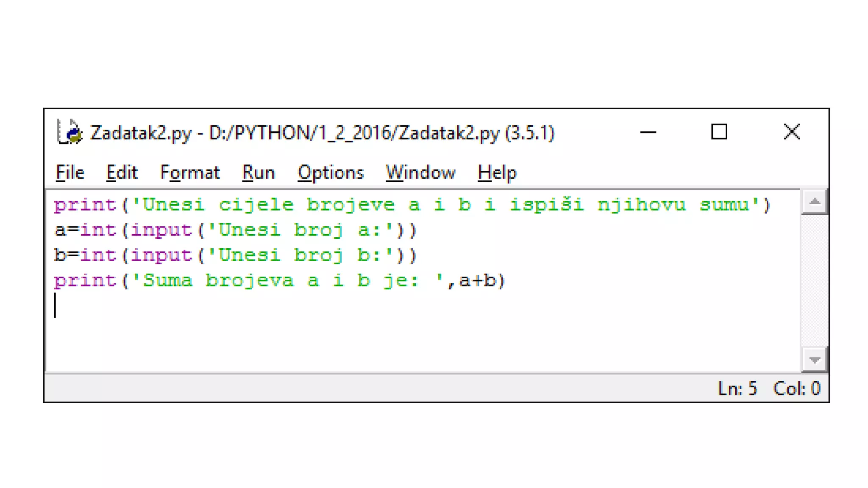Open the Format menu
The height and width of the screenshot is (488, 868).
click(x=190, y=172)
